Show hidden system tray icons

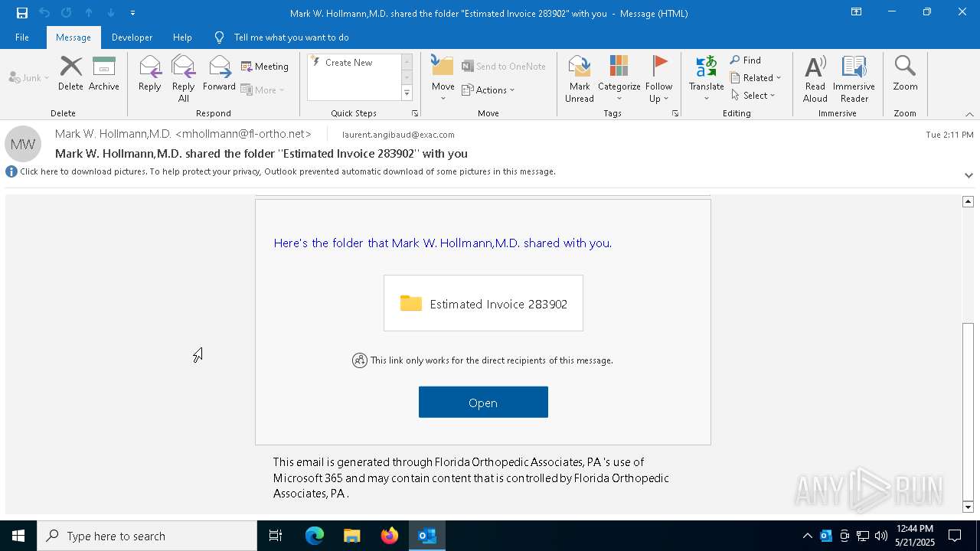[x=807, y=536]
